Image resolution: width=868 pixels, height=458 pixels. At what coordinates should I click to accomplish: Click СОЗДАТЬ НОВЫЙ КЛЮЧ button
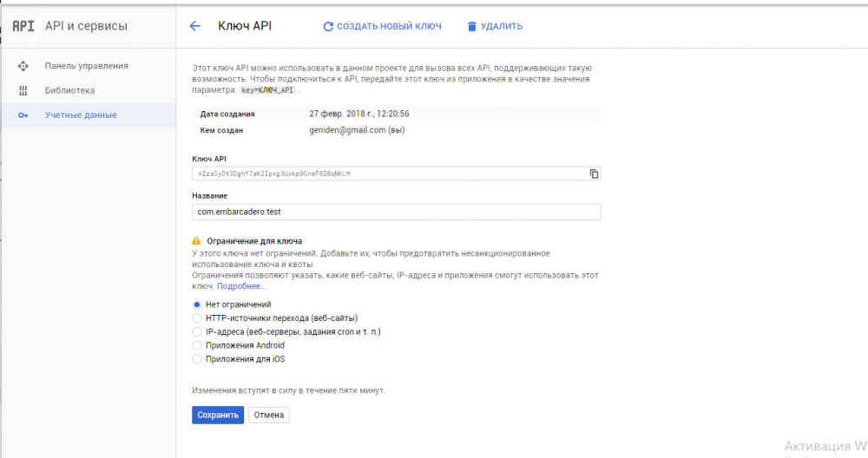click(x=383, y=26)
